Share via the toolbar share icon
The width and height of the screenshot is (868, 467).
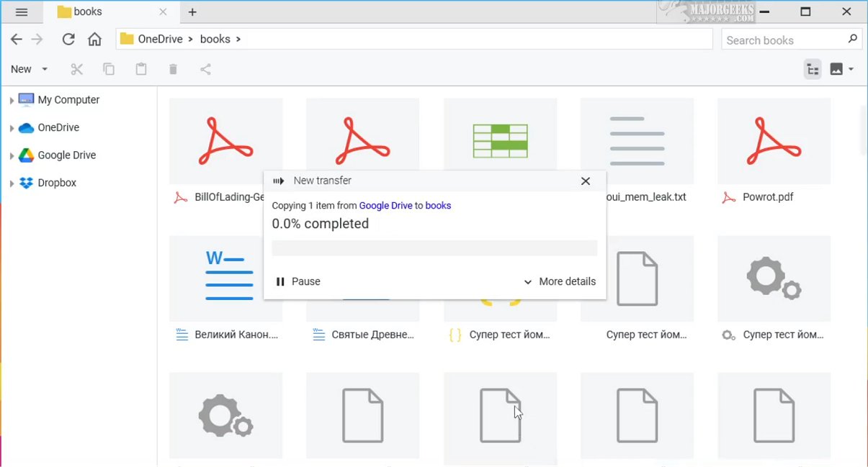click(205, 69)
